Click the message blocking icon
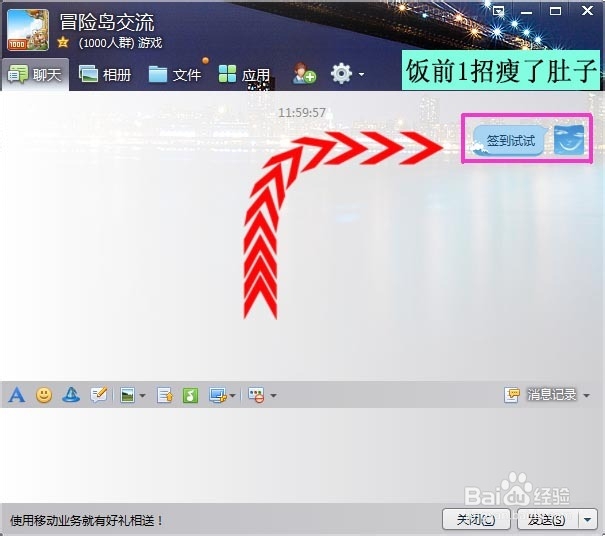The image size is (605, 536). [257, 395]
